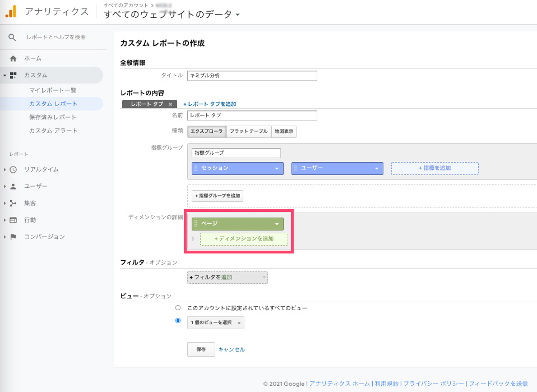537x392 pixels.
Task: Click the drag handle on セッション metric
Action: [x=196, y=168]
